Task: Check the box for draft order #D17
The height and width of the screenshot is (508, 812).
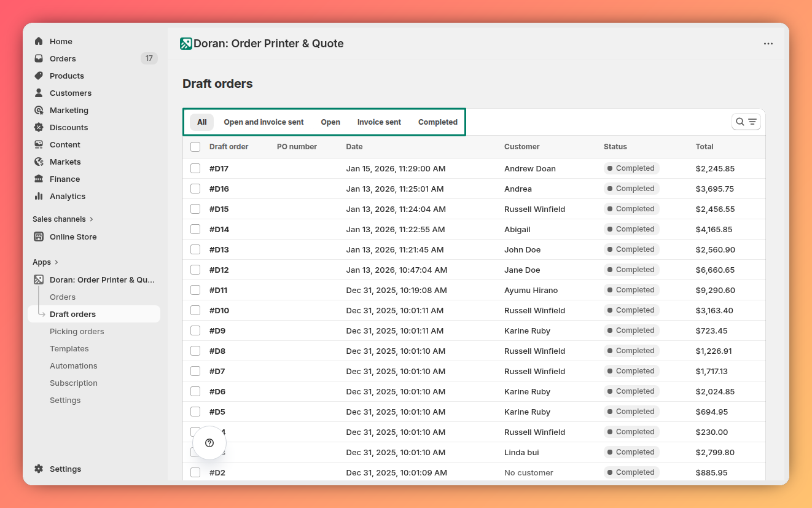Action: (x=195, y=168)
